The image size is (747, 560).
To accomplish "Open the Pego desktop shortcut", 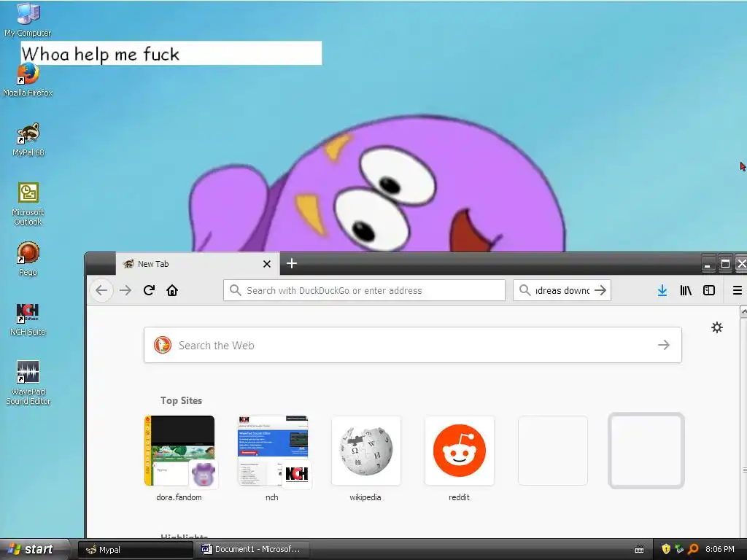I will 28,259.
